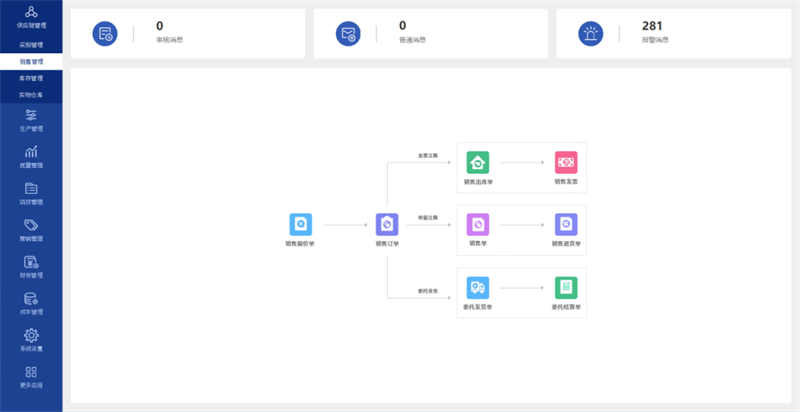Select the pink 销售发票 icon
Image resolution: width=800 pixels, height=412 pixels.
pos(566,163)
